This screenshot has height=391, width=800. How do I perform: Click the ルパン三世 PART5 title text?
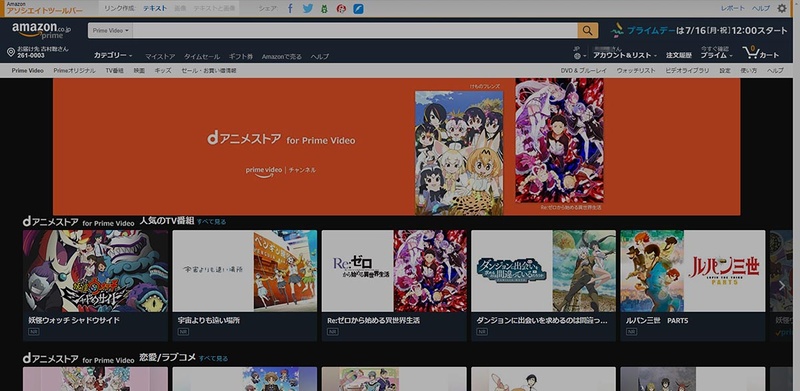click(x=657, y=321)
